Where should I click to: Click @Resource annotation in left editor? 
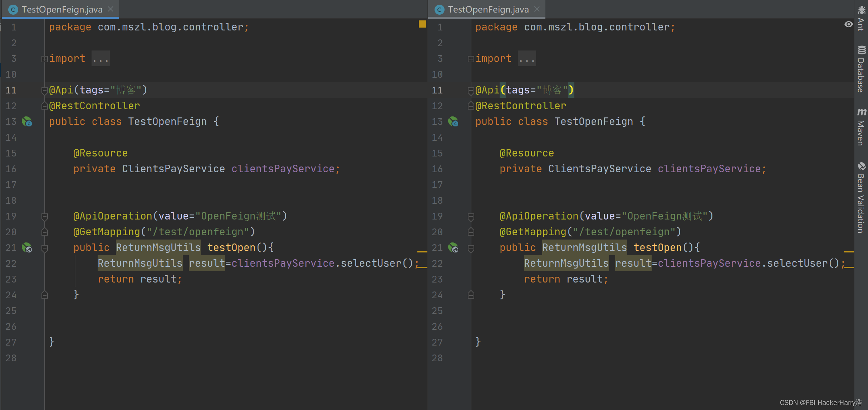point(100,153)
